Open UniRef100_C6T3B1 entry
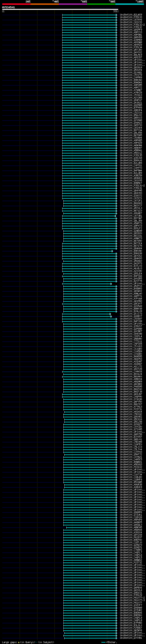 (131, 216)
